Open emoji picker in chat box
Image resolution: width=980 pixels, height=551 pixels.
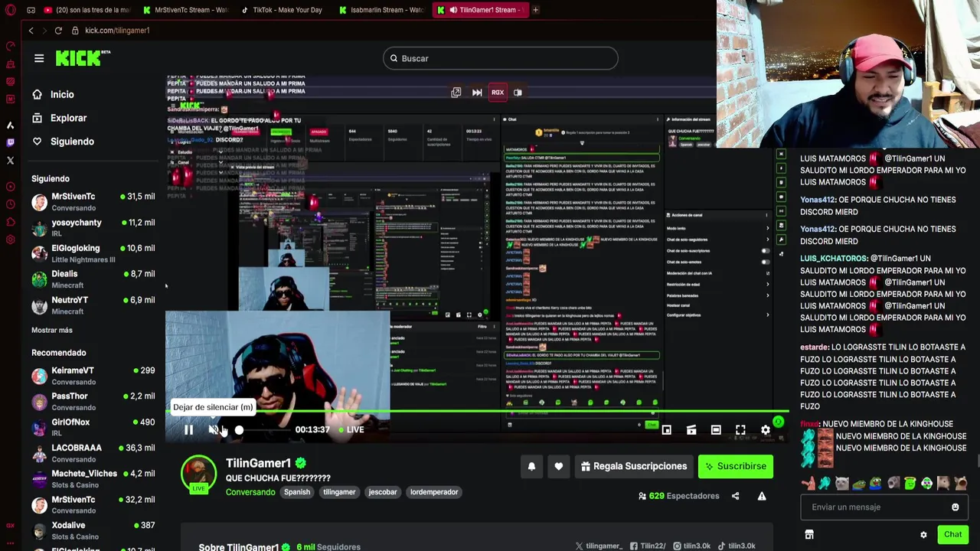coord(955,507)
